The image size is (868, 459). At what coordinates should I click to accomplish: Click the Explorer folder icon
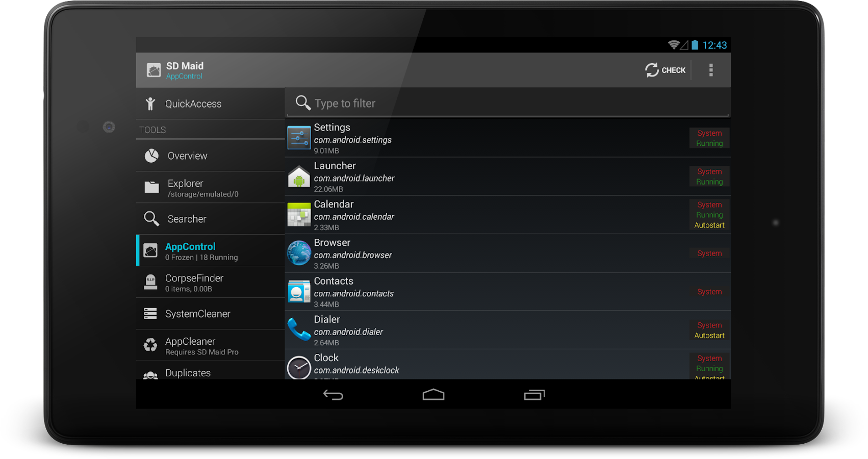pyautogui.click(x=151, y=187)
